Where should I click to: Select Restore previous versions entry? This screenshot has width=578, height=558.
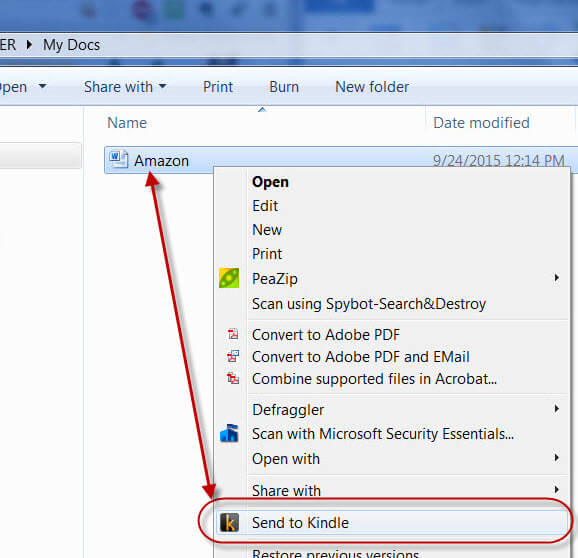pos(335,553)
